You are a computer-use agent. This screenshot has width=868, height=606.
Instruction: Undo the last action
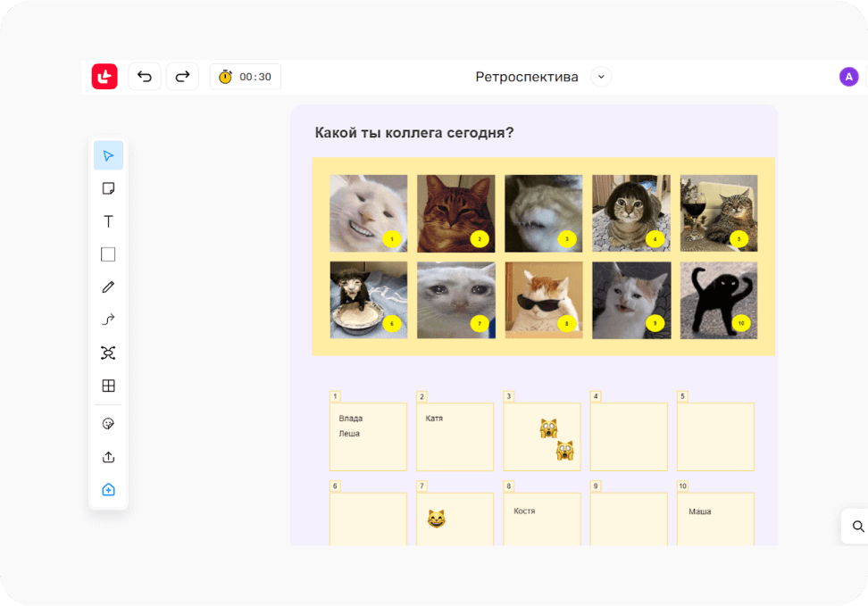coord(145,77)
